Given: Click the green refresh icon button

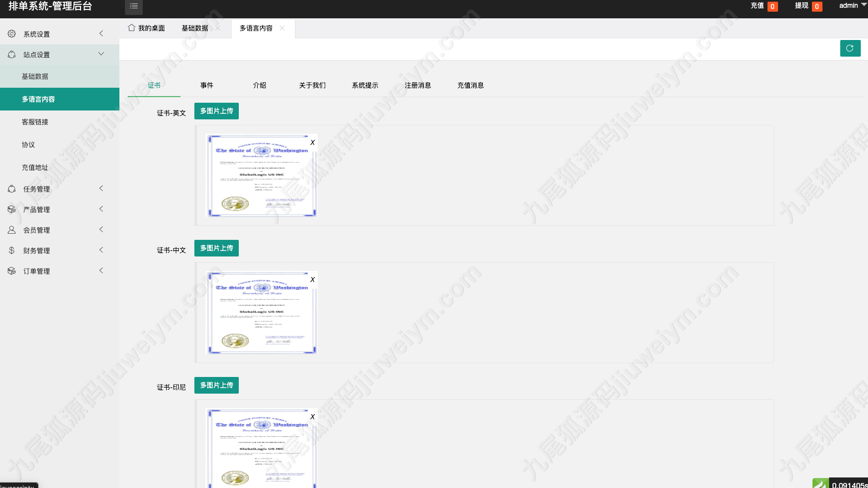Looking at the screenshot, I should pos(850,48).
